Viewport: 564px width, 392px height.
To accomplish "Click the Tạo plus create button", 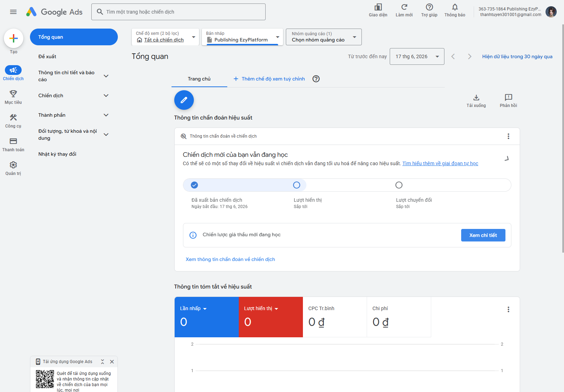I will (14, 38).
